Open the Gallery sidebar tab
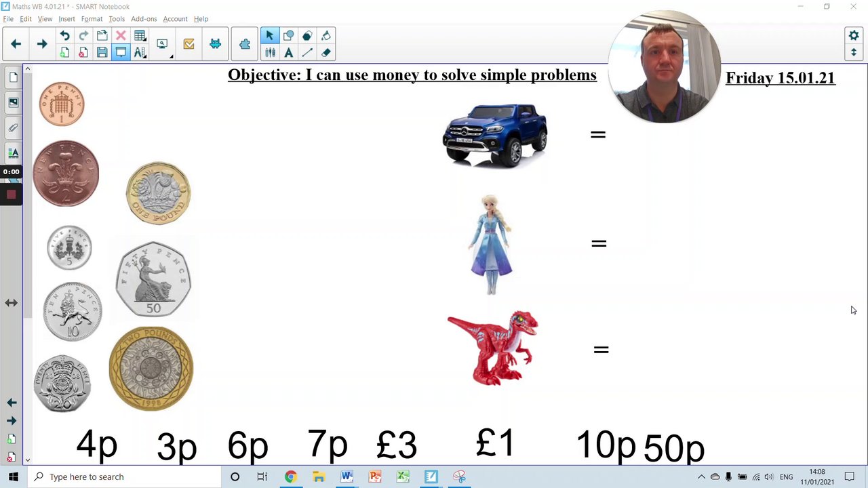 [13, 102]
